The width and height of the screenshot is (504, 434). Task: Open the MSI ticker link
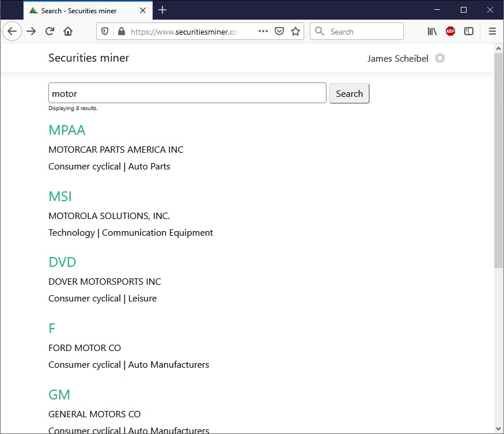coord(60,196)
